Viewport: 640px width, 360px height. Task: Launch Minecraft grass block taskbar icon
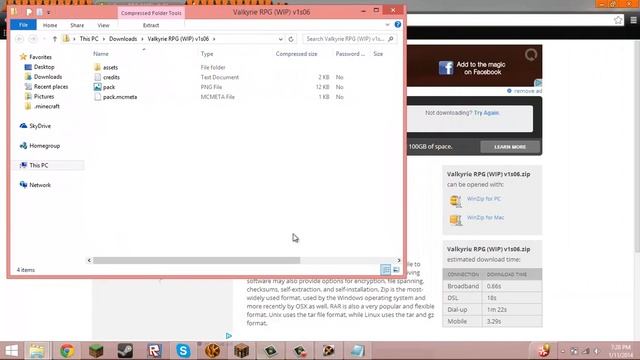coord(96,351)
